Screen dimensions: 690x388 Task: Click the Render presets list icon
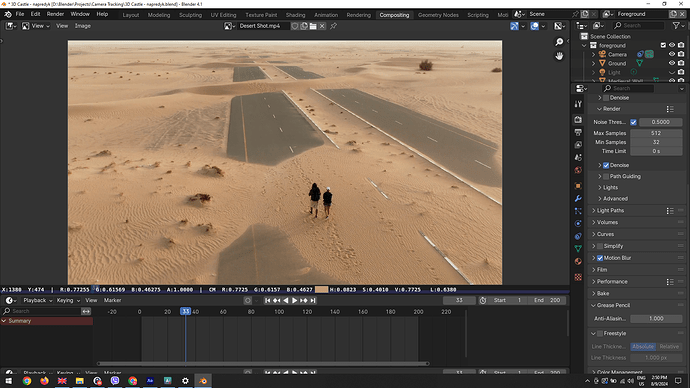670,109
